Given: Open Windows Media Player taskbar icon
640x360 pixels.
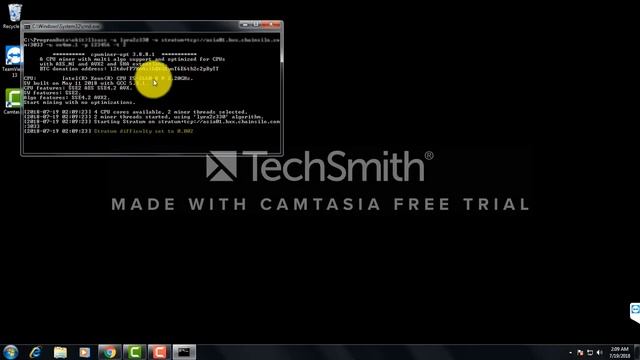Looking at the screenshot, I should 84,352.
